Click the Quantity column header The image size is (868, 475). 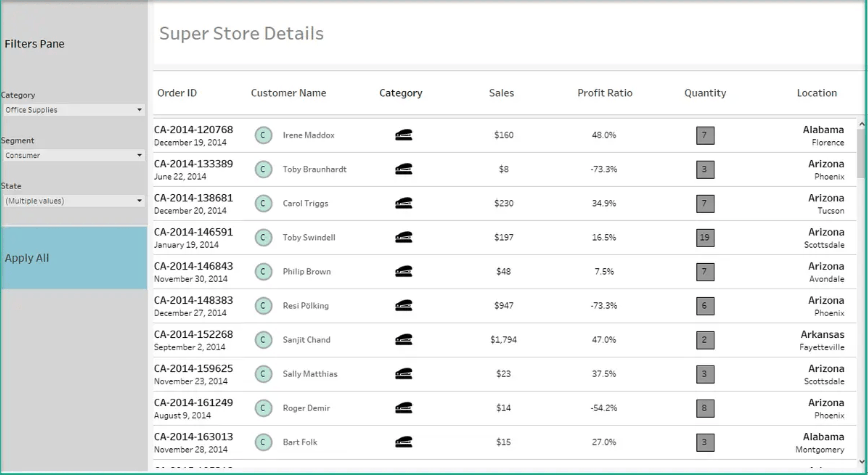point(705,93)
